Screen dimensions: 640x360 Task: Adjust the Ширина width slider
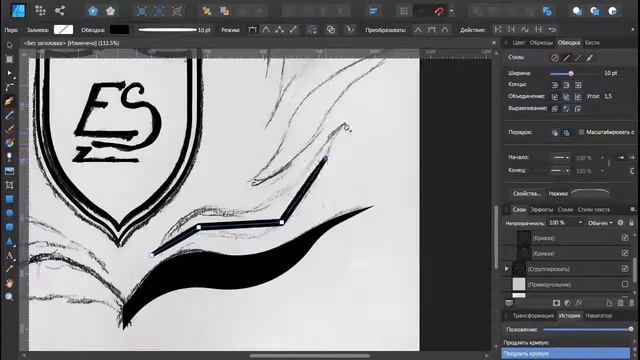pos(571,73)
